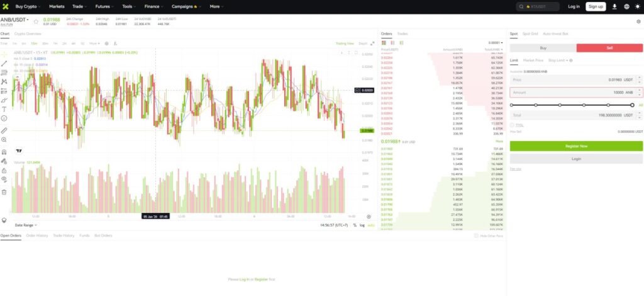Screen dimensions: 644x296
Task: Click the TradingView logo on chart
Action: [19, 151]
